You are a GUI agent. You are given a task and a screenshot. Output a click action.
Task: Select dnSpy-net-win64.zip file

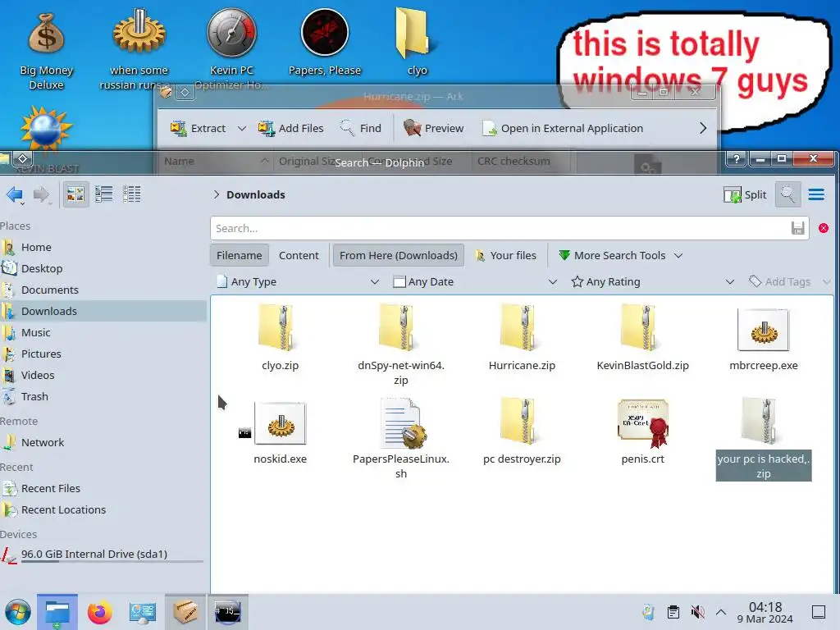tap(400, 345)
